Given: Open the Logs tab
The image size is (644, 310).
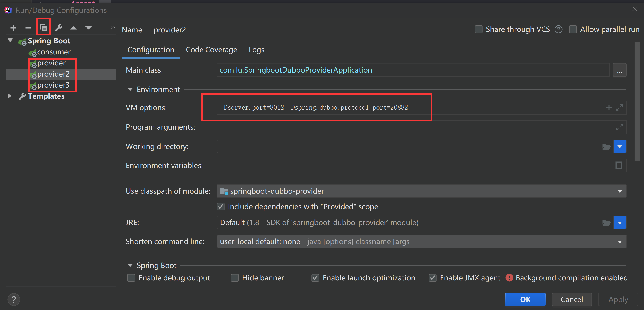Looking at the screenshot, I should pos(256,50).
